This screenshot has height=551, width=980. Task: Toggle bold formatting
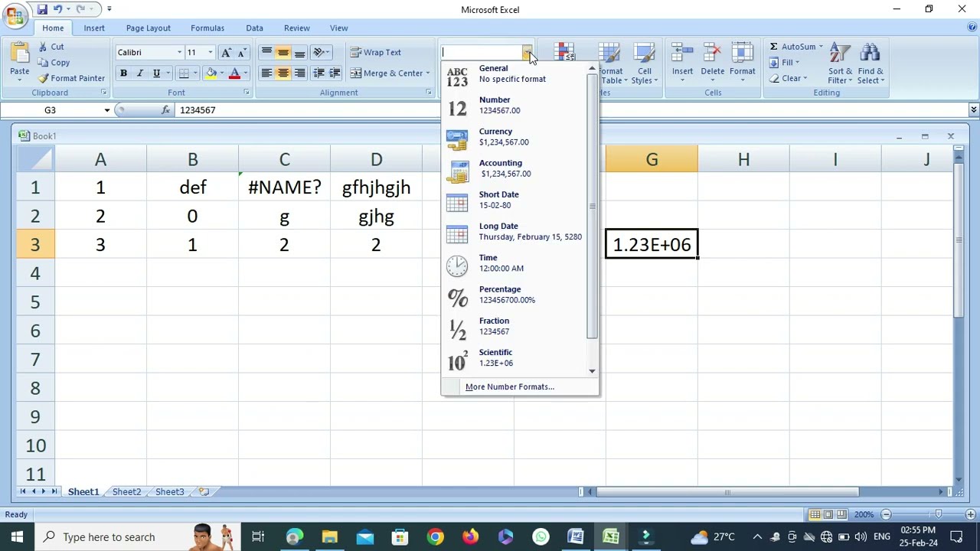click(x=123, y=73)
